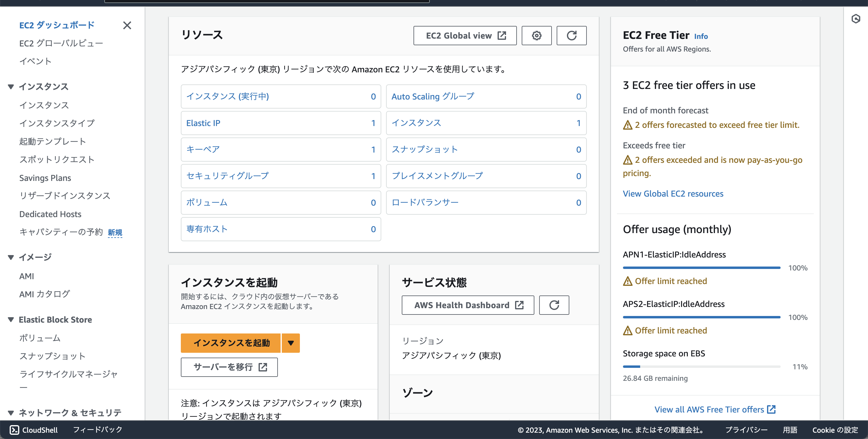The width and height of the screenshot is (868, 439).
Task: Click the warning icon next to Offer limit reached
Action: point(627,281)
